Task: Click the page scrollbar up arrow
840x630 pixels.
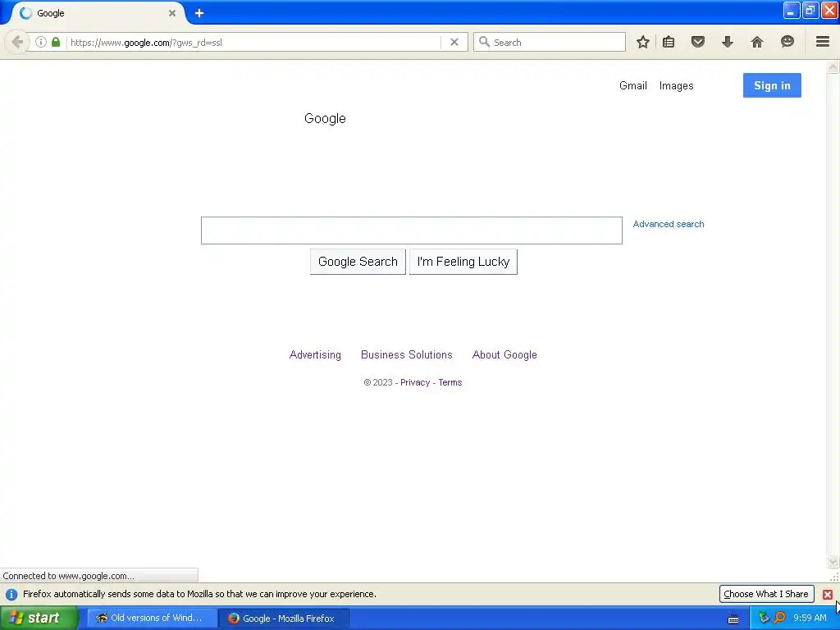Action: [833, 67]
